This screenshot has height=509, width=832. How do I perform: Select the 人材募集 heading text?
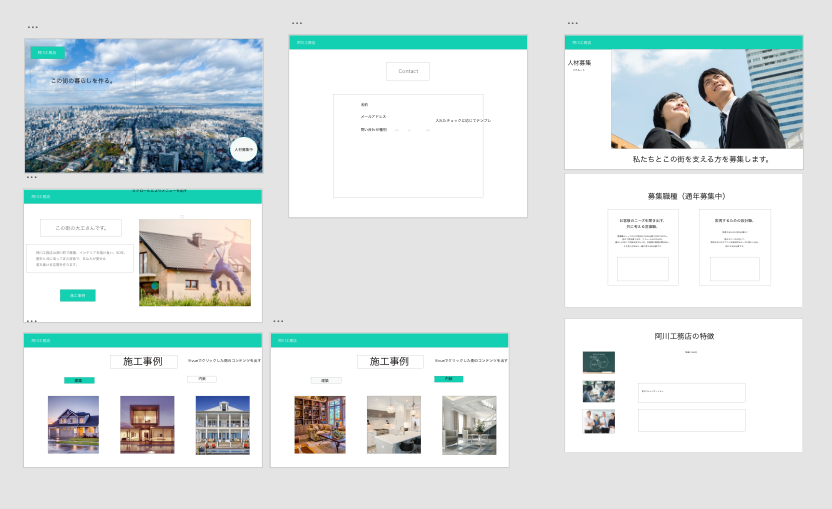point(579,63)
